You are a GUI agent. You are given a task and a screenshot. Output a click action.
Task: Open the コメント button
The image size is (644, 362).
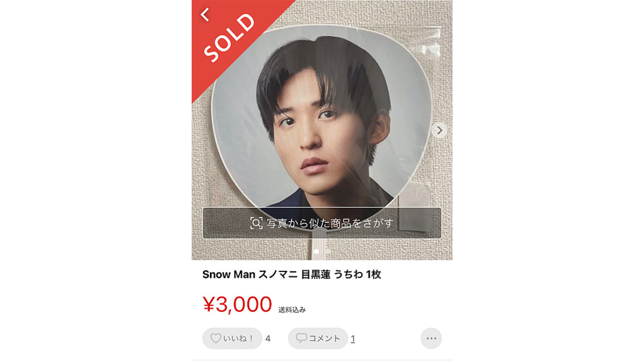pyautogui.click(x=318, y=338)
